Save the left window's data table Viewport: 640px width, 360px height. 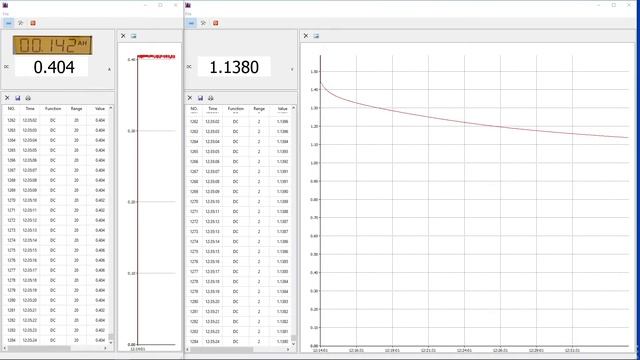pos(18,98)
